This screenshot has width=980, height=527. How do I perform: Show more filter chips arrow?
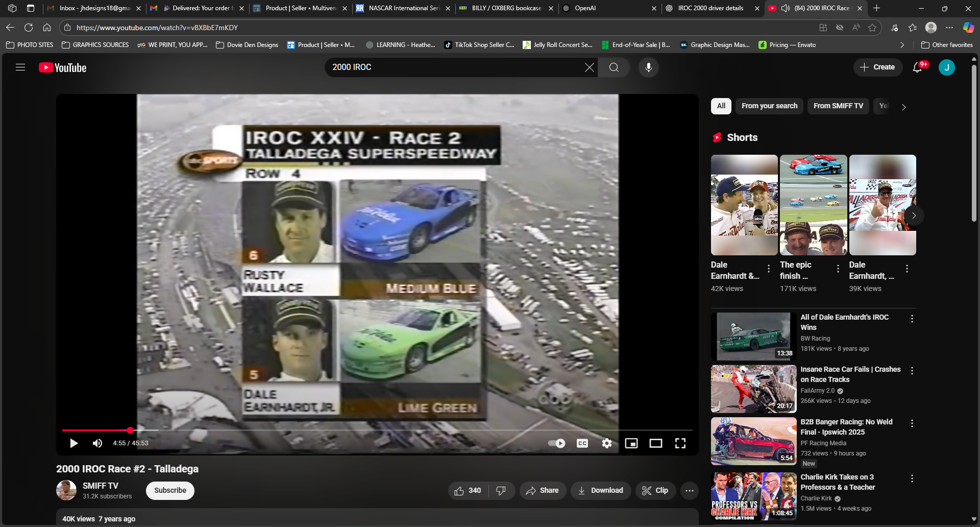903,107
